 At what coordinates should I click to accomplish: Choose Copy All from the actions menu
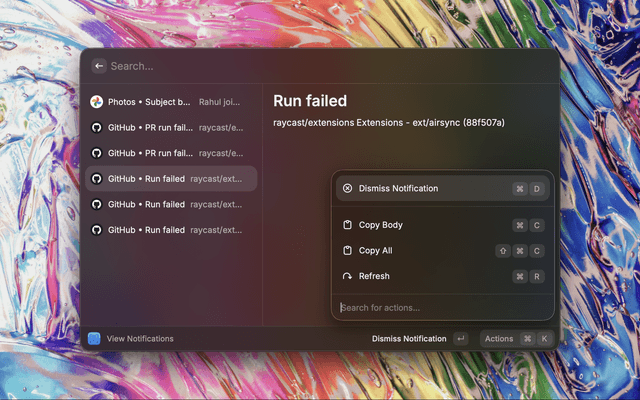pos(376,251)
